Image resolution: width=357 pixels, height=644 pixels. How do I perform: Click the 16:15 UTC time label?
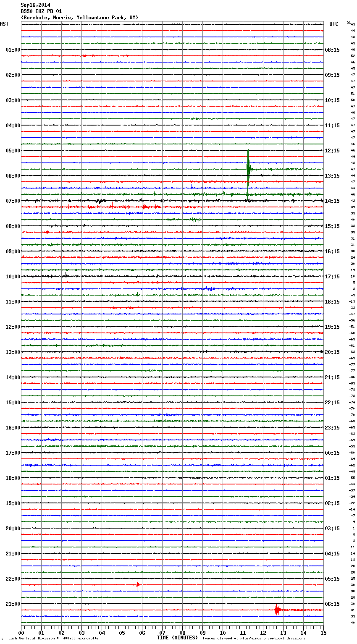click(332, 251)
